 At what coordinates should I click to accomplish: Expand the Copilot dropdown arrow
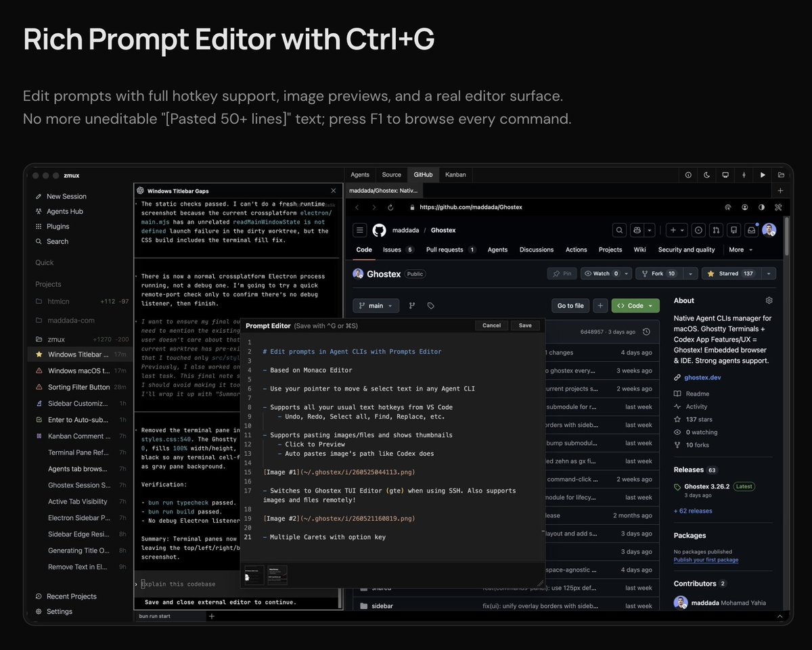pos(649,230)
